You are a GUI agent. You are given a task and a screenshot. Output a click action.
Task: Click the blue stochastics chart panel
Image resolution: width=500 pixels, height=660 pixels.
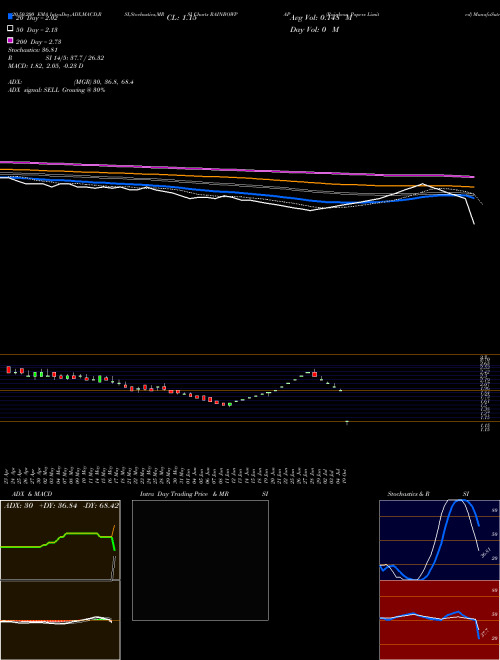(x=439, y=540)
